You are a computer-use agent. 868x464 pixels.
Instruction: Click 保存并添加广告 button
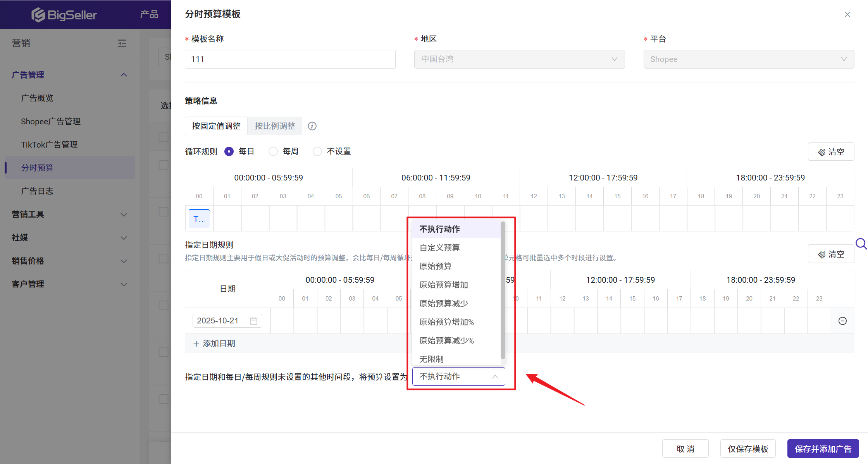823,449
